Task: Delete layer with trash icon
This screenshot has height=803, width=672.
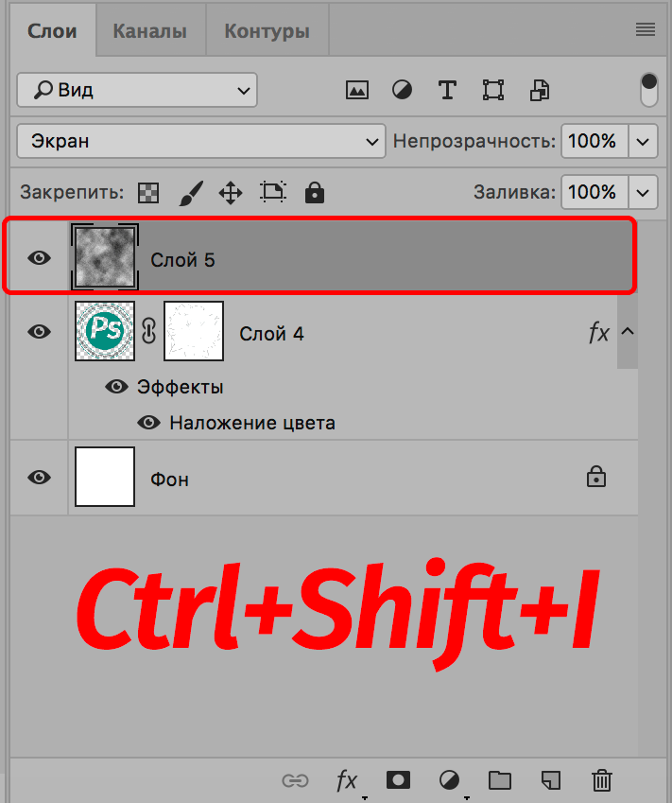Action: [602, 780]
